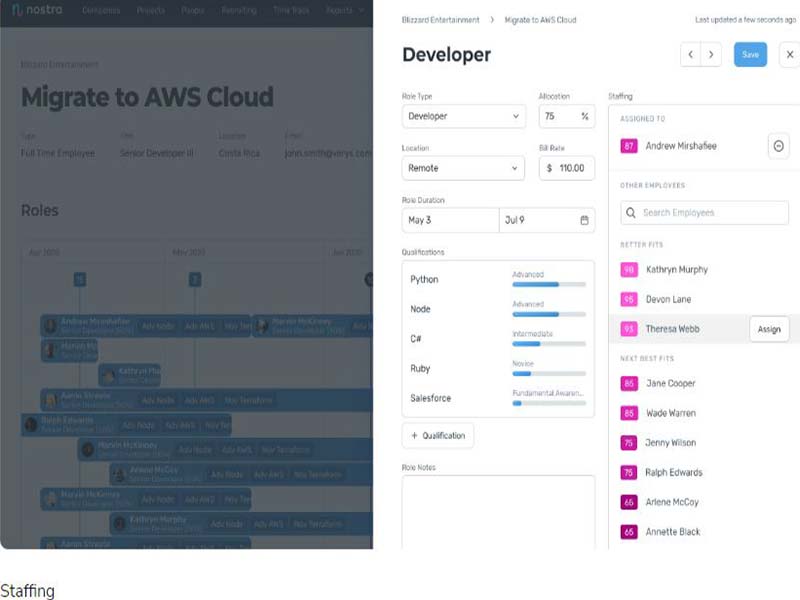Open the Projects tab in top navigation
The image size is (800, 600).
(151, 11)
